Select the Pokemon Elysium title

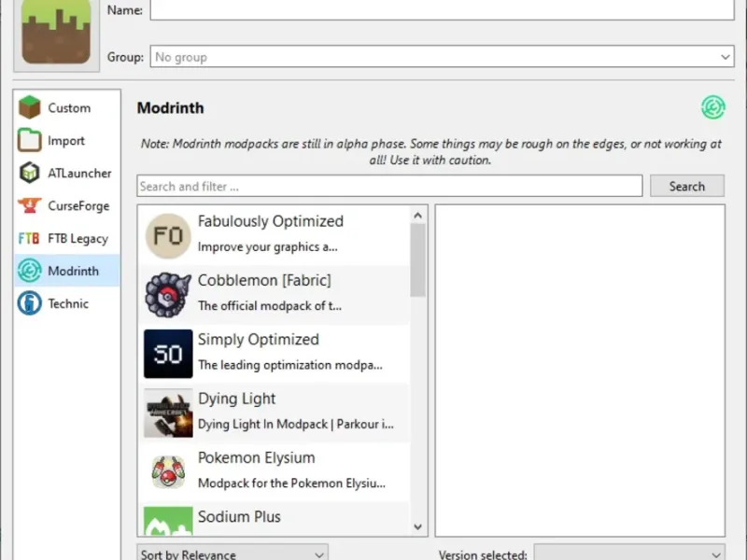point(256,457)
